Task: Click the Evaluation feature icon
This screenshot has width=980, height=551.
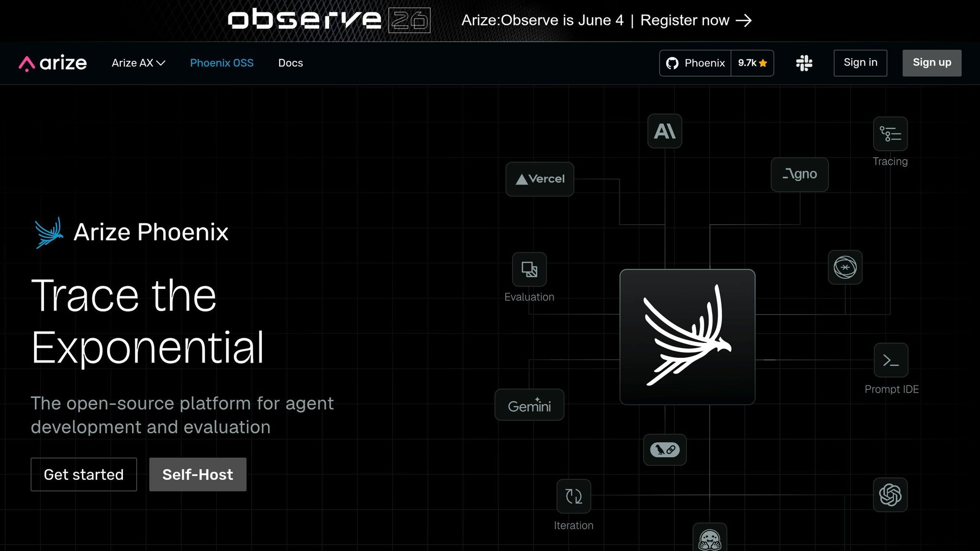Action: click(529, 269)
